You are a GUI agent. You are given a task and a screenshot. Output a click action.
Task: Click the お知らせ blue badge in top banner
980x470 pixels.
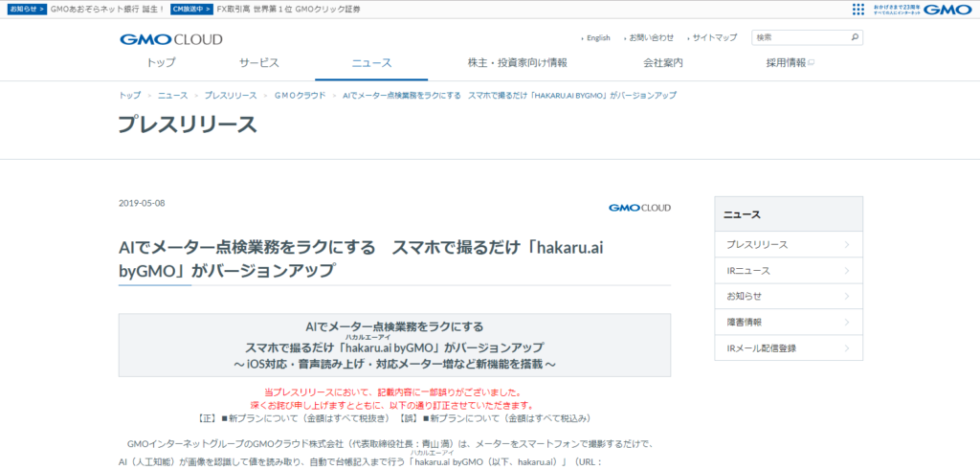click(28, 10)
